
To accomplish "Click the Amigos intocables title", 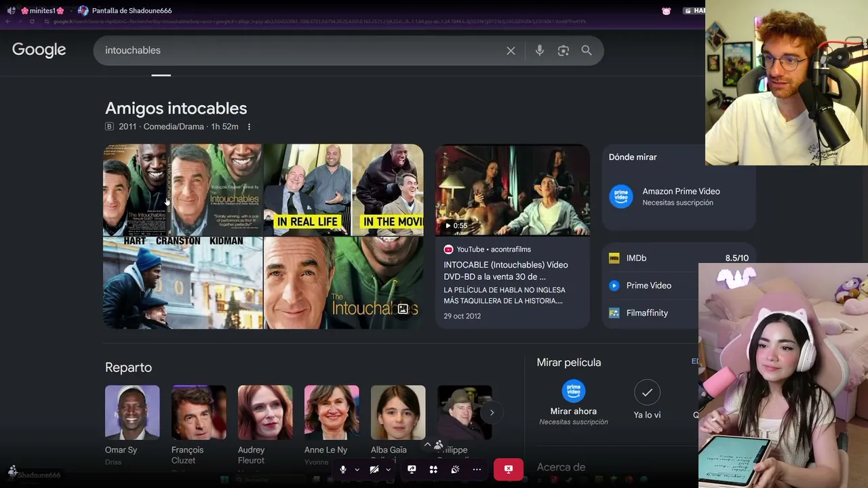I will 176,108.
